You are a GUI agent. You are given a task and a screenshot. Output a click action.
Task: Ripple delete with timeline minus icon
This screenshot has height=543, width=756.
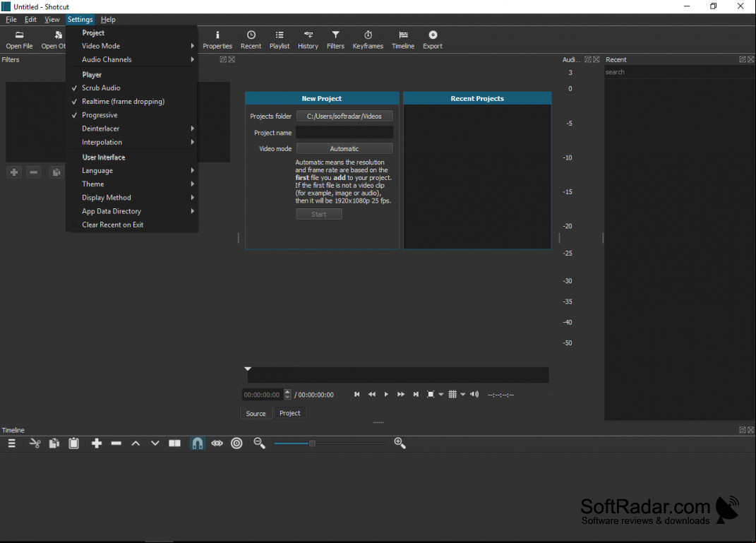point(116,443)
